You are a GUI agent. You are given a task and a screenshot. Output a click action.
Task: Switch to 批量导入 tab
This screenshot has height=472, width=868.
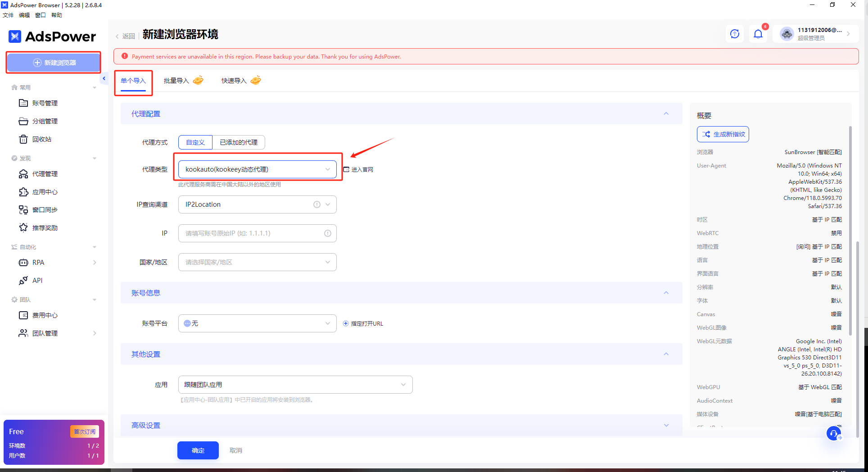point(176,81)
